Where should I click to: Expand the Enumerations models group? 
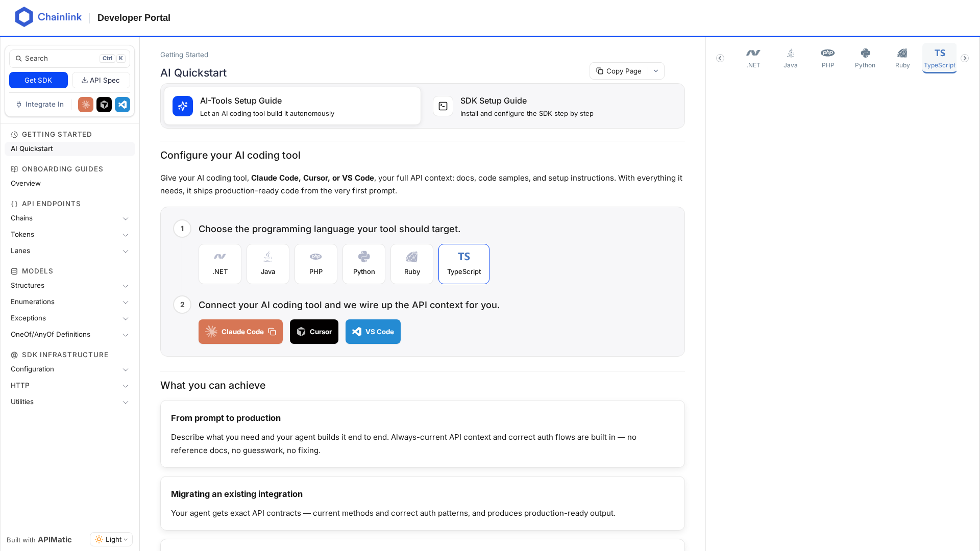tap(70, 302)
